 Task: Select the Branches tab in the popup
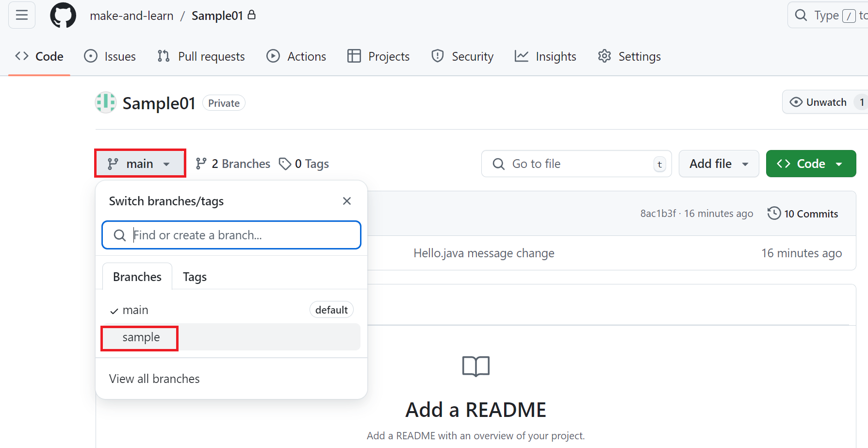pyautogui.click(x=137, y=277)
